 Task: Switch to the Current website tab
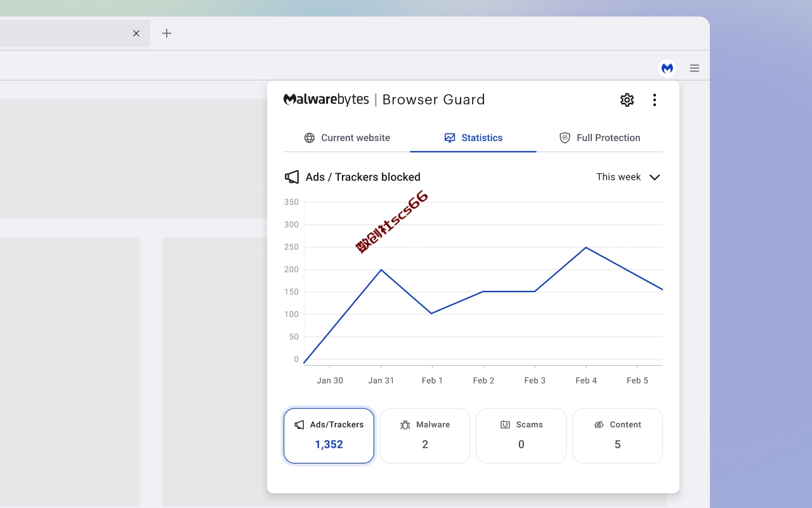click(347, 138)
